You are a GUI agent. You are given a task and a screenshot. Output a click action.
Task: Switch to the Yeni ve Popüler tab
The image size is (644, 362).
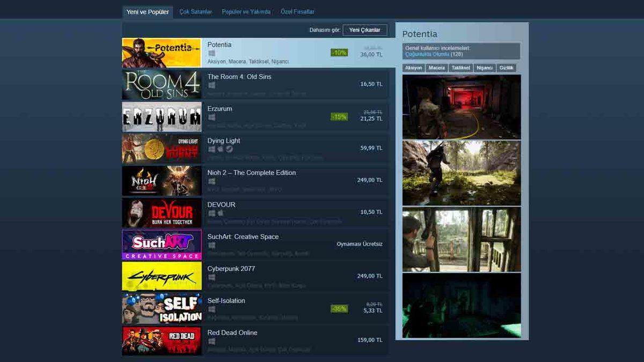(x=148, y=11)
